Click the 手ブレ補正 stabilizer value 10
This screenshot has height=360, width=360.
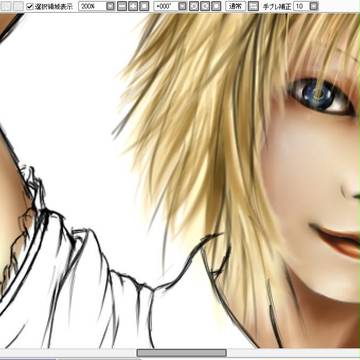point(301,6)
